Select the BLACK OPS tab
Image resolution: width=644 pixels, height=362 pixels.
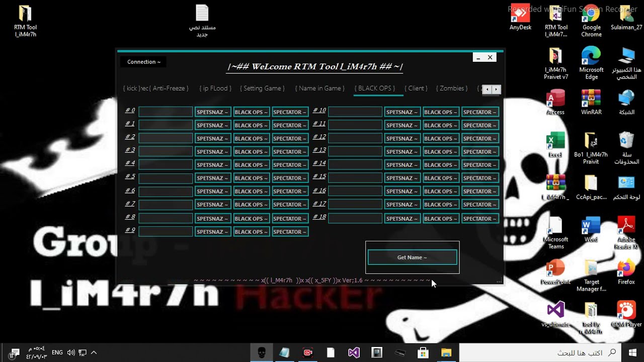(375, 88)
